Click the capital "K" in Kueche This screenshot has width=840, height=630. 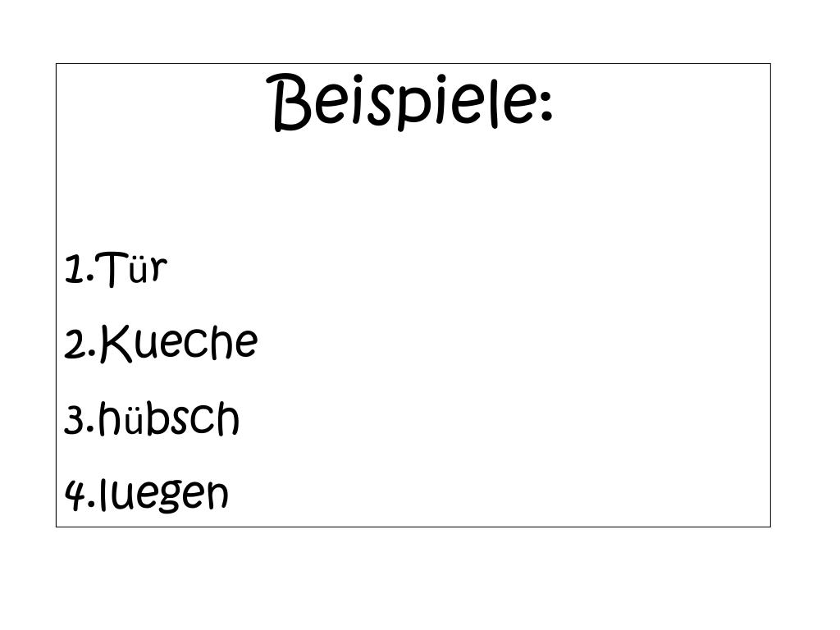[x=116, y=343]
